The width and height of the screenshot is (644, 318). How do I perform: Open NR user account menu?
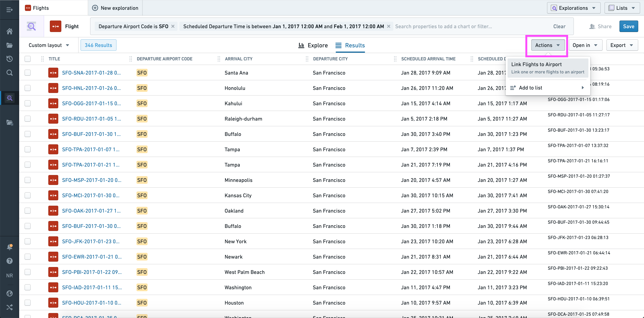[10, 275]
